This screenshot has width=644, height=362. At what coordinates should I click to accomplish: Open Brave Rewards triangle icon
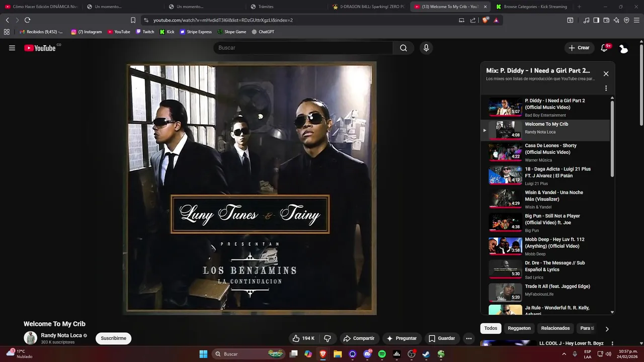pos(496,20)
